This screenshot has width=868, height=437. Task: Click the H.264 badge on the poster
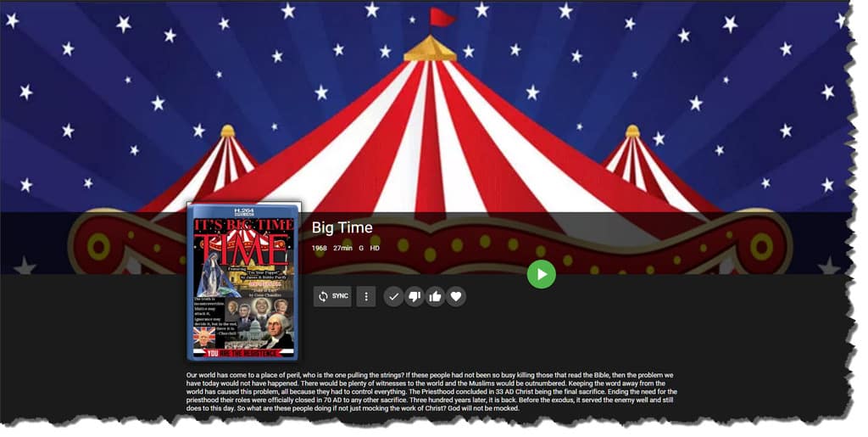[243, 212]
